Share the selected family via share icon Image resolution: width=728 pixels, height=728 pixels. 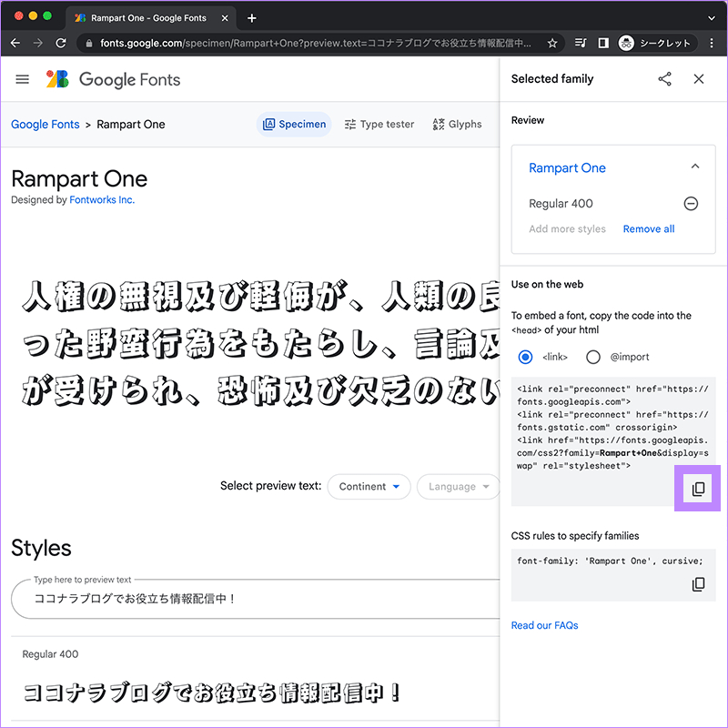(664, 79)
